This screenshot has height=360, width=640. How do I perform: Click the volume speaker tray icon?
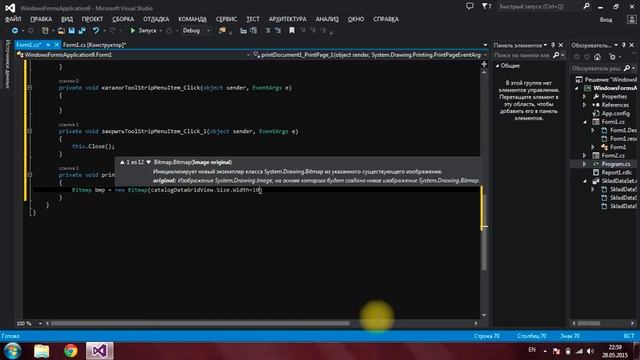[x=590, y=351]
